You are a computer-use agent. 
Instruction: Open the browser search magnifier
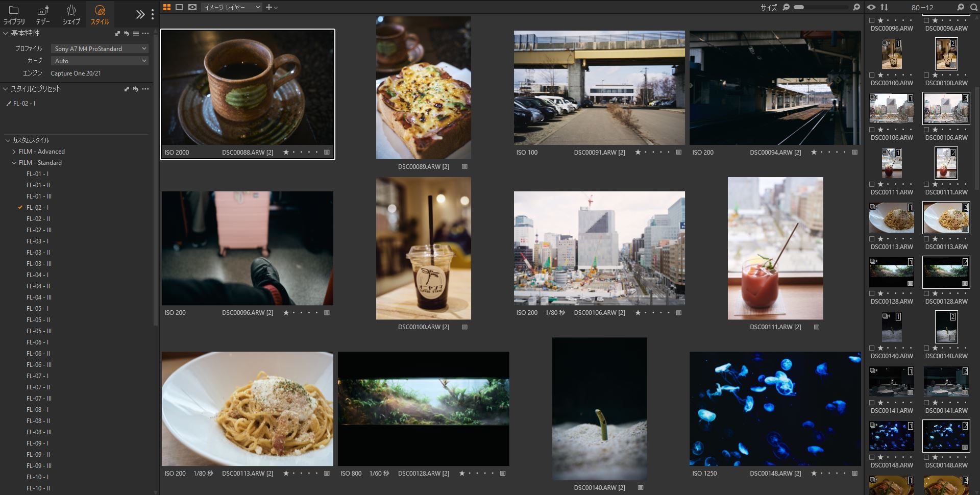(x=973, y=7)
